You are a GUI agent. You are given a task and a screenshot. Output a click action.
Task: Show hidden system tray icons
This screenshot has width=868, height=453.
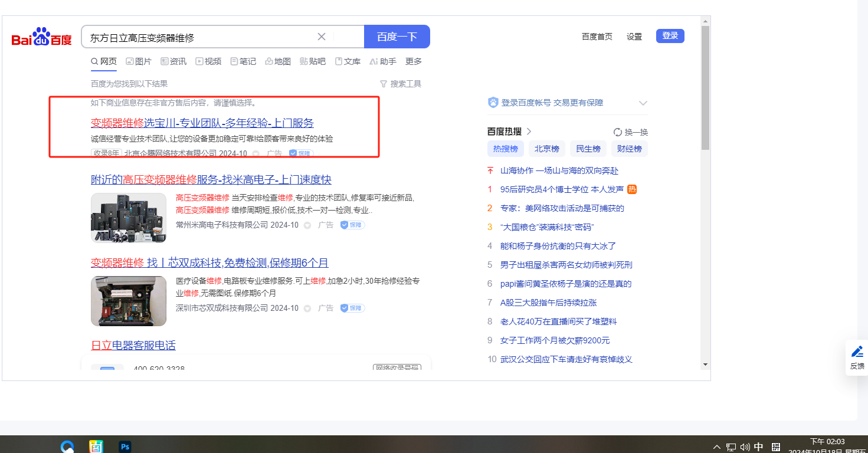pos(717,447)
